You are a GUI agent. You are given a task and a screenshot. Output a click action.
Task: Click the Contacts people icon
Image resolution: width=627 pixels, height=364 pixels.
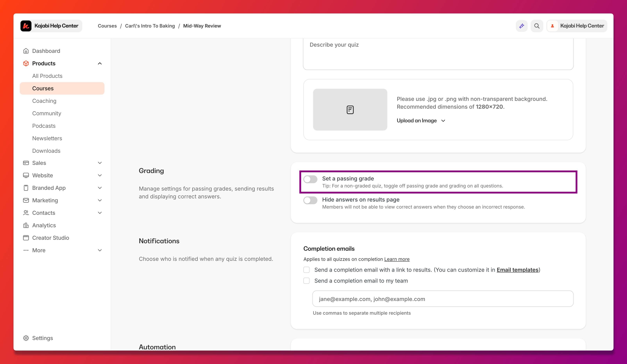26,213
